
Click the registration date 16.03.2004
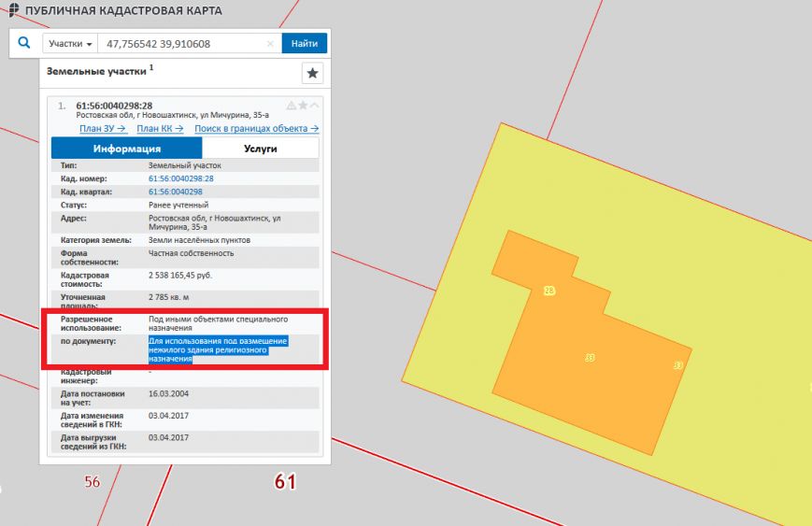coord(168,393)
